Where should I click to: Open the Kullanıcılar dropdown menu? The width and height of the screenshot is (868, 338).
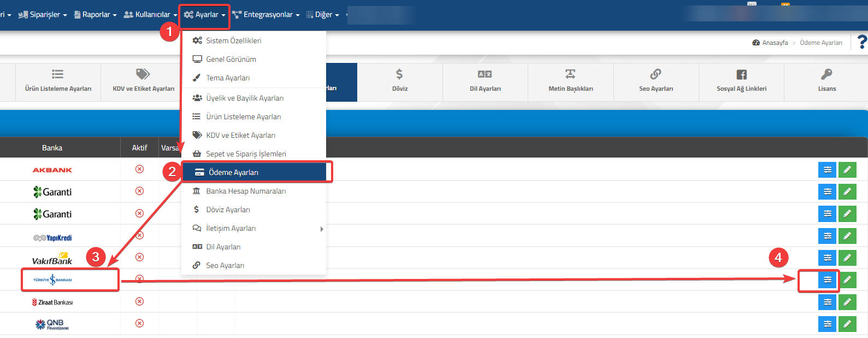click(x=150, y=15)
